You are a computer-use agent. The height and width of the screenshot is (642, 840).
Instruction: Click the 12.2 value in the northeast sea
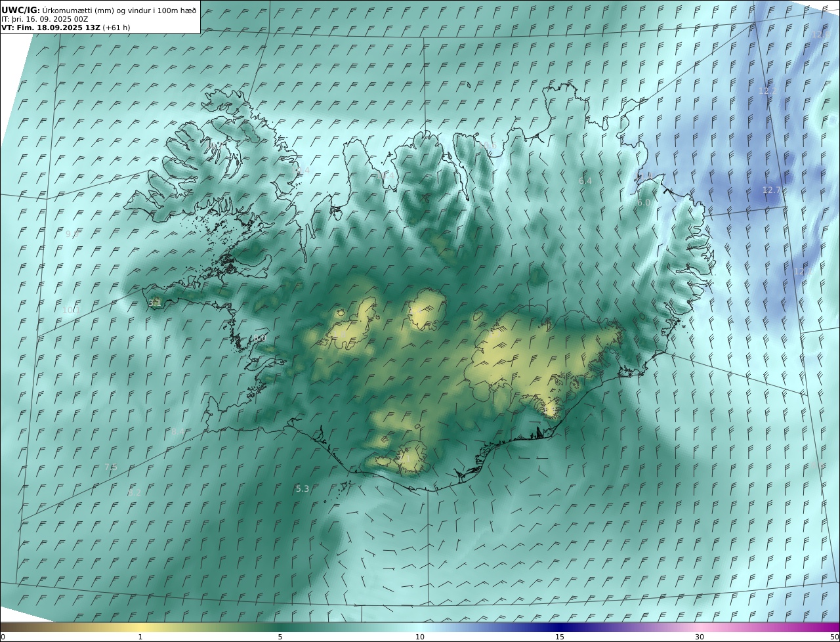[x=767, y=91]
